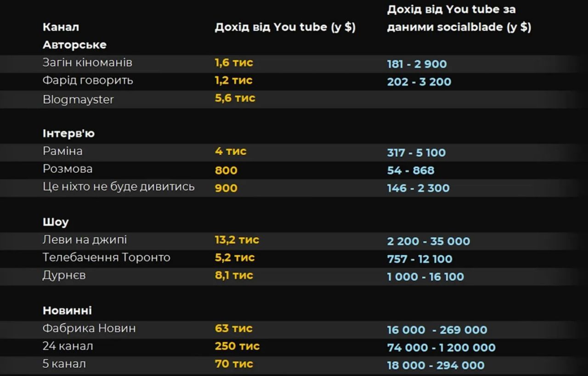
Task: Select the 74 000 - 1 200 000 range
Action: [x=441, y=348]
